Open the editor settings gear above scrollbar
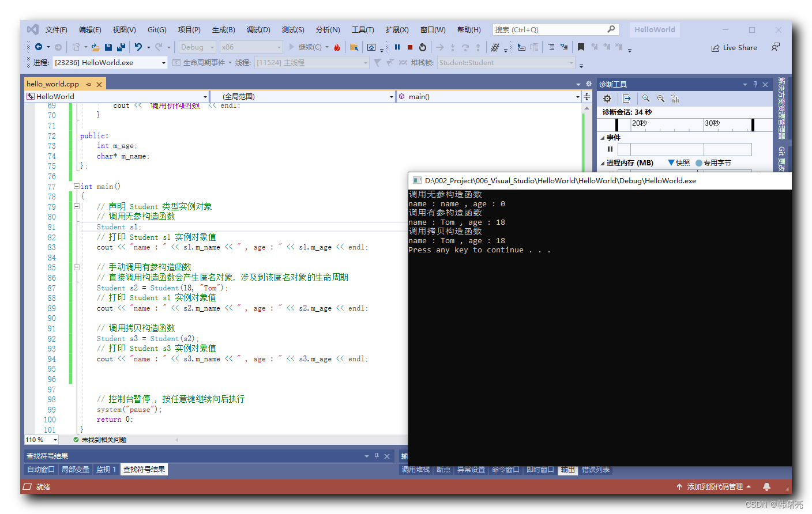Image resolution: width=812 pixels, height=514 pixels. (588, 84)
